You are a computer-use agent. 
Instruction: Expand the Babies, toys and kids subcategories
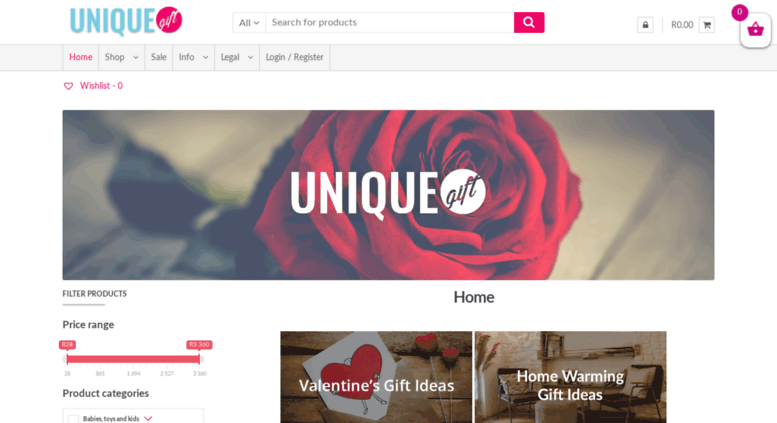click(148, 419)
